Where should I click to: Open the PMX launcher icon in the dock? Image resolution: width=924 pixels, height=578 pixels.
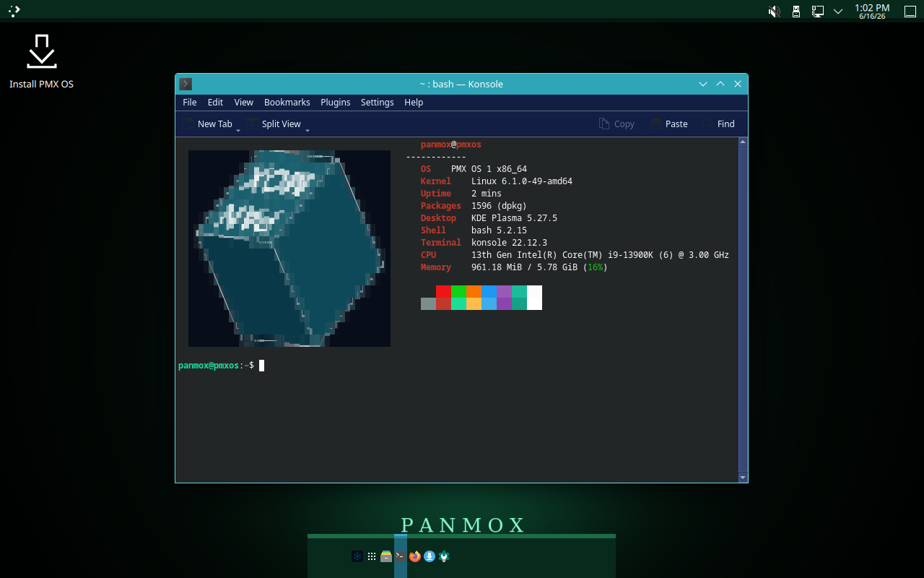point(357,556)
